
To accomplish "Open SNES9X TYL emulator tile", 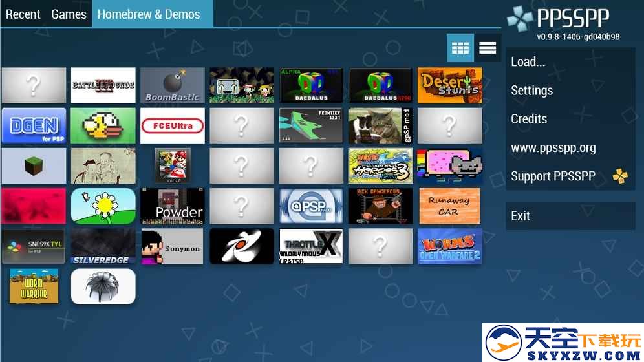I will [x=34, y=246].
